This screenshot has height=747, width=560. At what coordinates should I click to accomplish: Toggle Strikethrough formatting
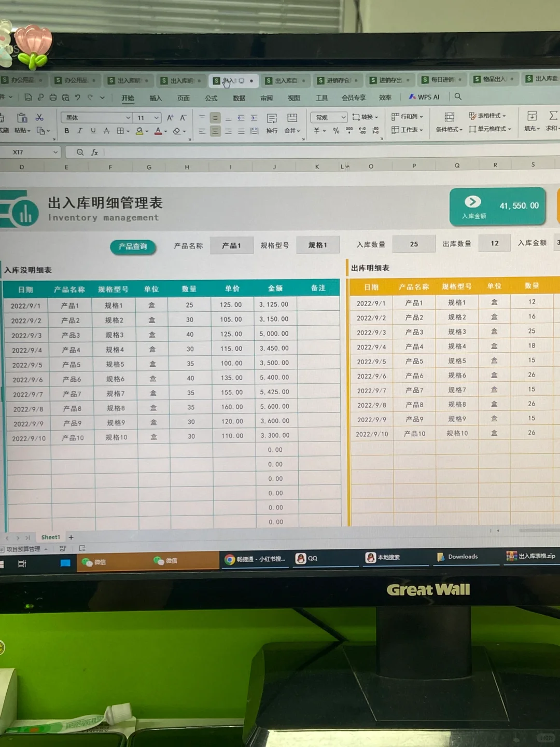click(x=106, y=131)
